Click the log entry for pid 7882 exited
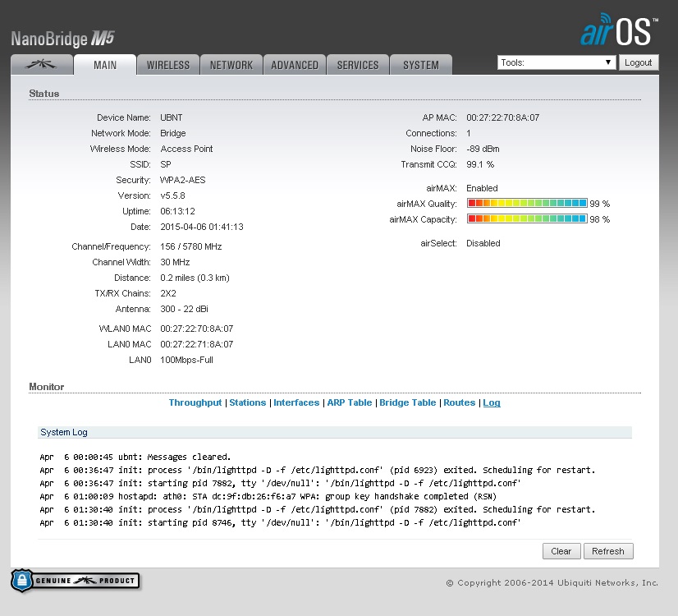 [318, 509]
